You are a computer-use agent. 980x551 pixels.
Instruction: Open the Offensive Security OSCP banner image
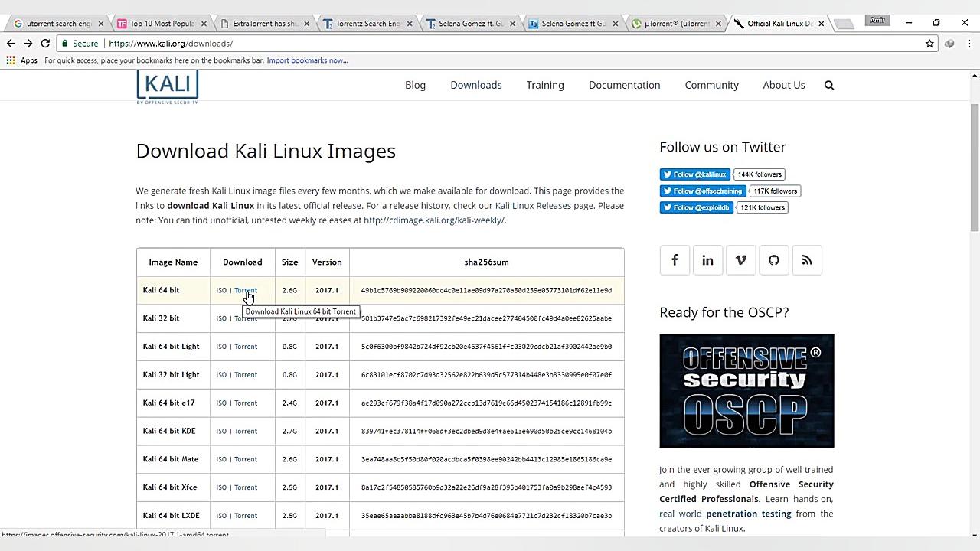coord(746,390)
